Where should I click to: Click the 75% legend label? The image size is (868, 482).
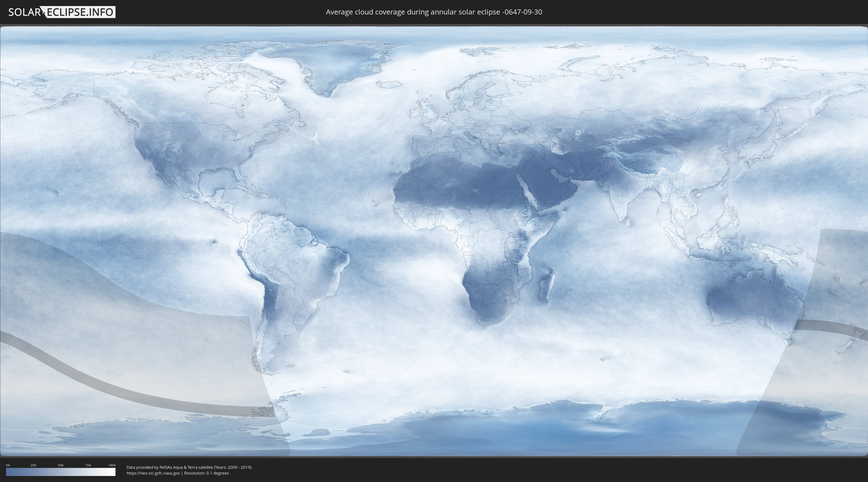coord(88,465)
